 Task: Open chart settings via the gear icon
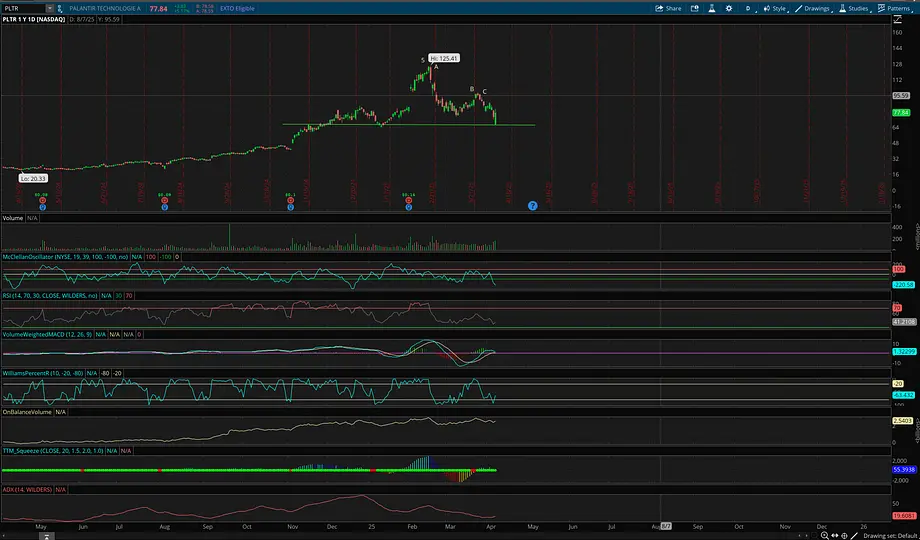727,8
